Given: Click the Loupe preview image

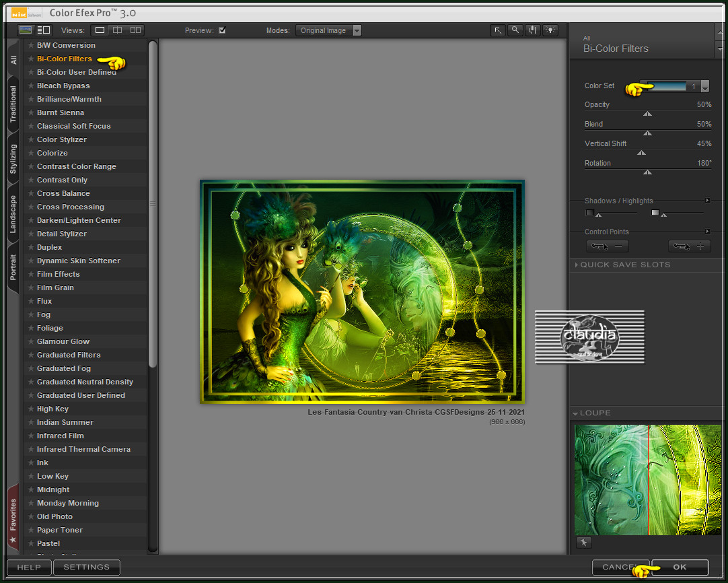Looking at the screenshot, I should (x=648, y=480).
